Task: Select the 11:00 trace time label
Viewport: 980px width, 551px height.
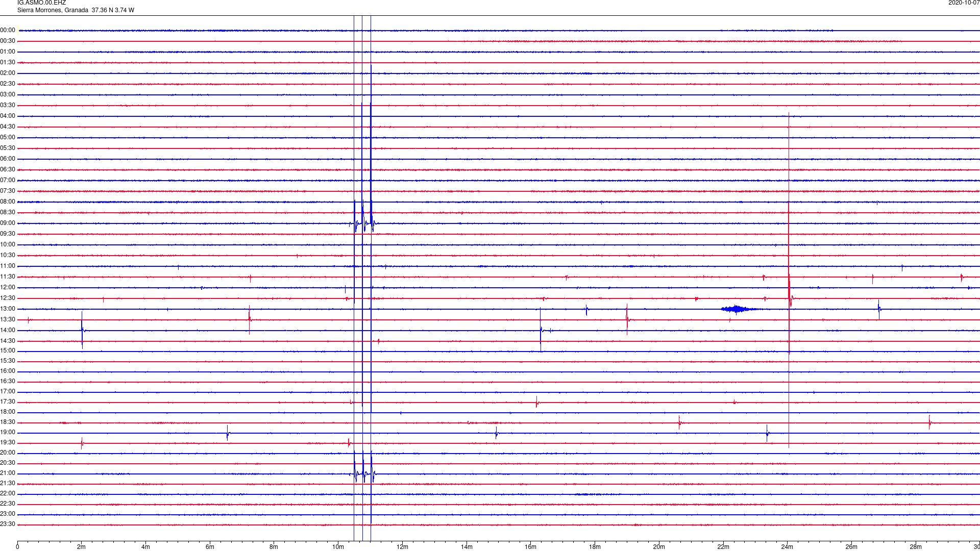Action: tap(8, 266)
